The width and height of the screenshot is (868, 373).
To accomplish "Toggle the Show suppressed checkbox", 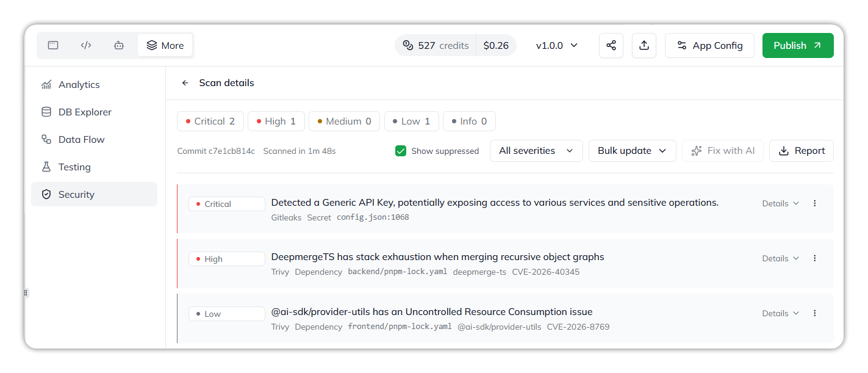I will pos(401,151).
